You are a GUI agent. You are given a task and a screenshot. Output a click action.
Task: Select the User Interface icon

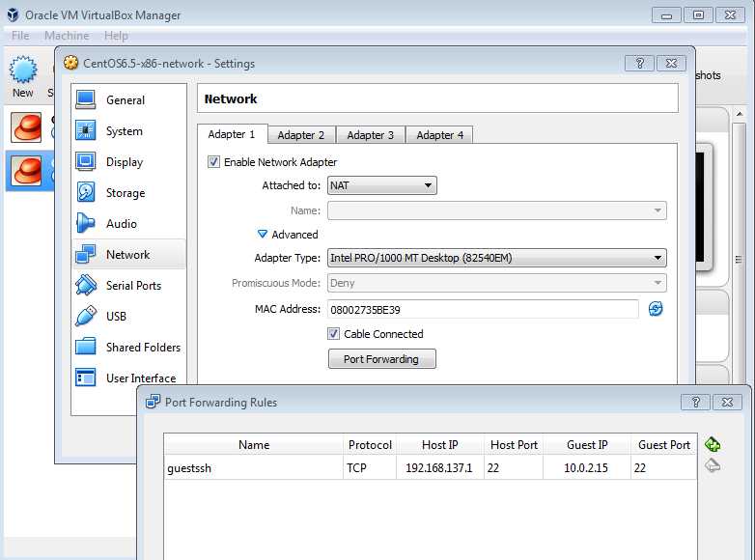pos(86,377)
